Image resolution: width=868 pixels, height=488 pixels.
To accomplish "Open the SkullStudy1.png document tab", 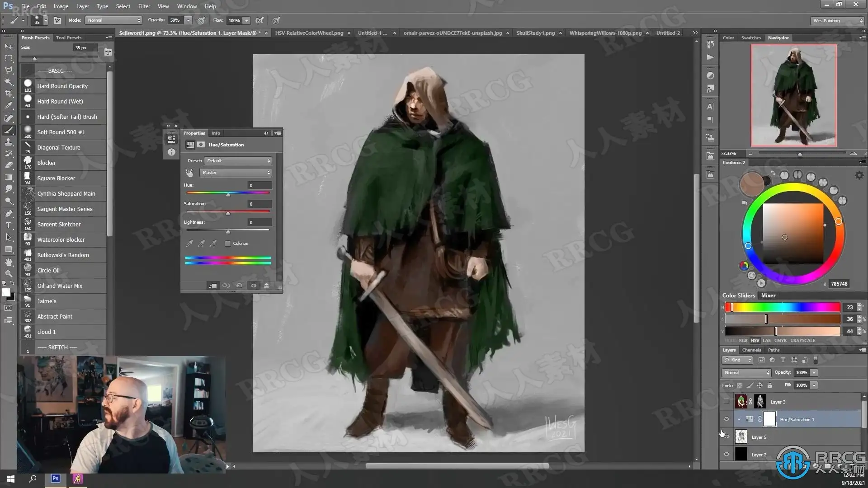I will coord(535,33).
